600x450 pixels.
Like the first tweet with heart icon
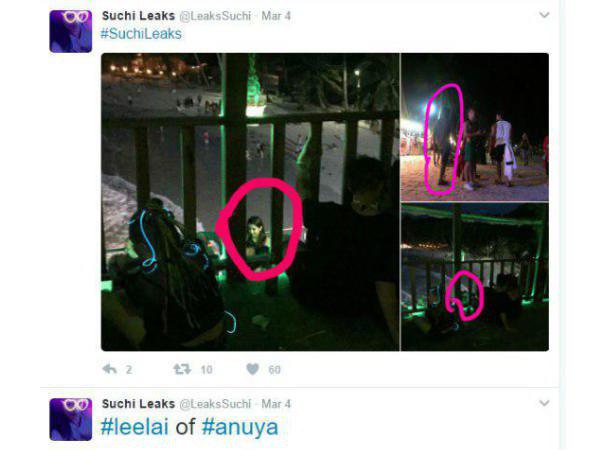pos(253,369)
